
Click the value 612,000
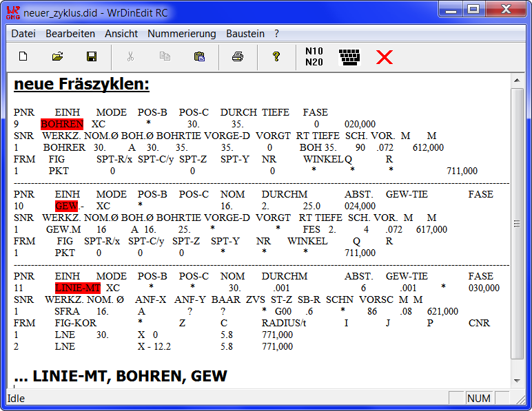428,148
